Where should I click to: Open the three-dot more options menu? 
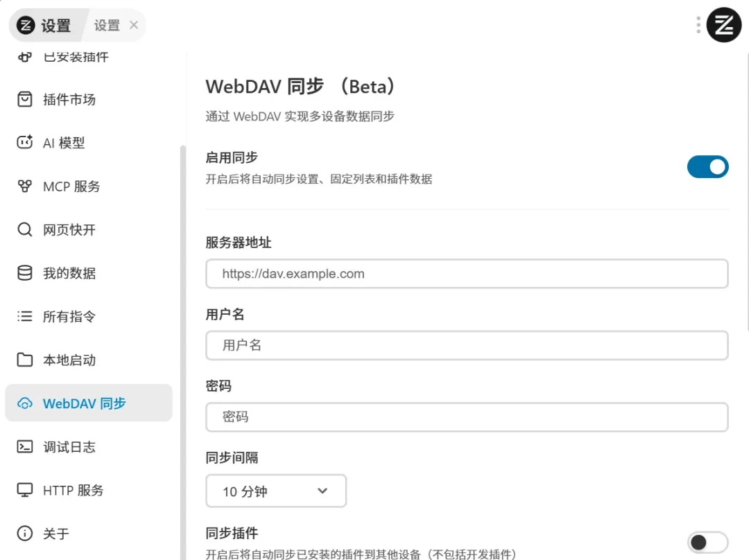(698, 25)
